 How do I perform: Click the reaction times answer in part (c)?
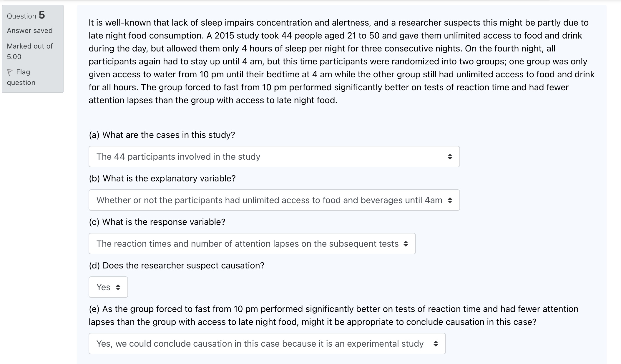point(248,243)
